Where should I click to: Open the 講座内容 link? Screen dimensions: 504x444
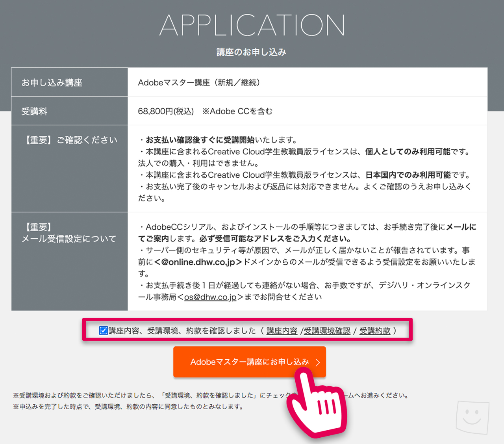click(282, 331)
